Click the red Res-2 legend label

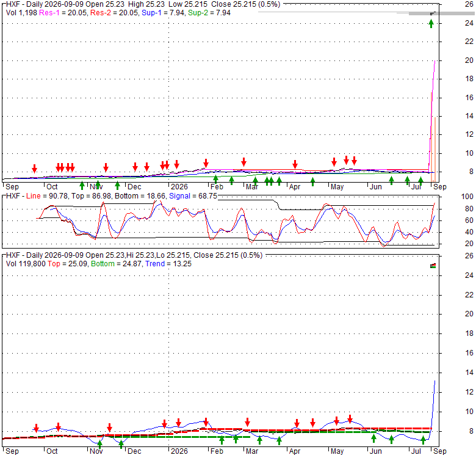click(101, 13)
